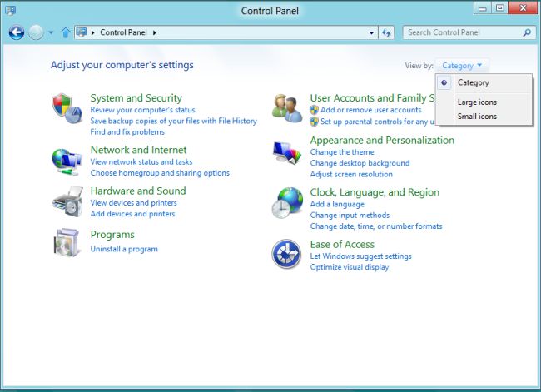Open the Hardware and Sound printer icon
541x392 pixels.
(67, 201)
